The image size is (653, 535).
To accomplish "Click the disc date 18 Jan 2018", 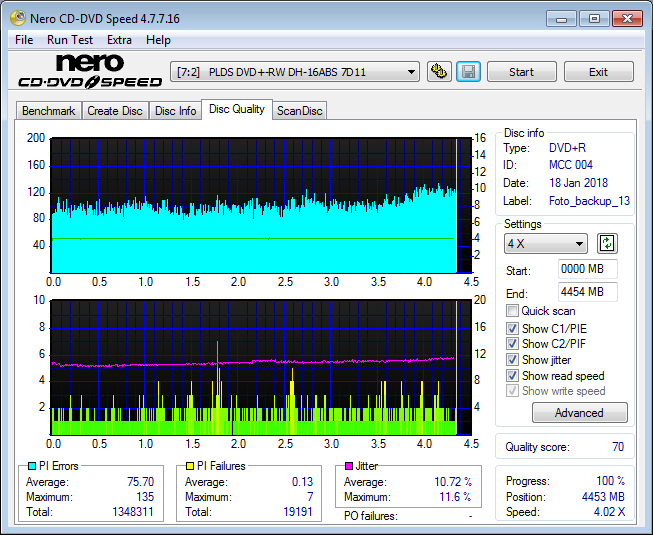I will tap(578, 183).
